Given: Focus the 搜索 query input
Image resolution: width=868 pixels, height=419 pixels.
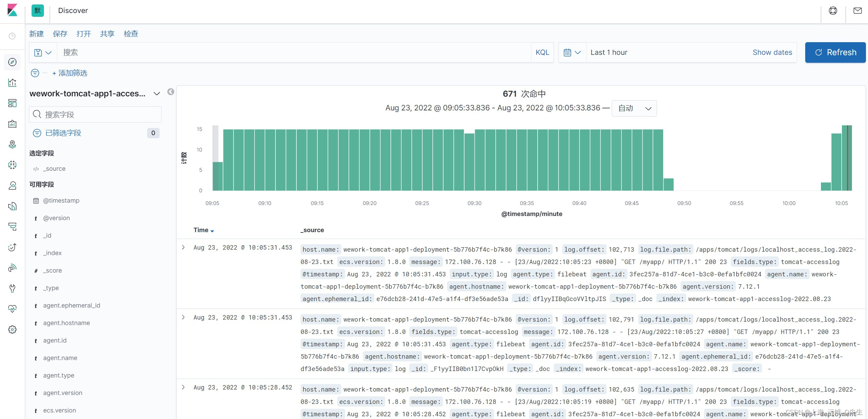Looking at the screenshot, I should click(294, 52).
